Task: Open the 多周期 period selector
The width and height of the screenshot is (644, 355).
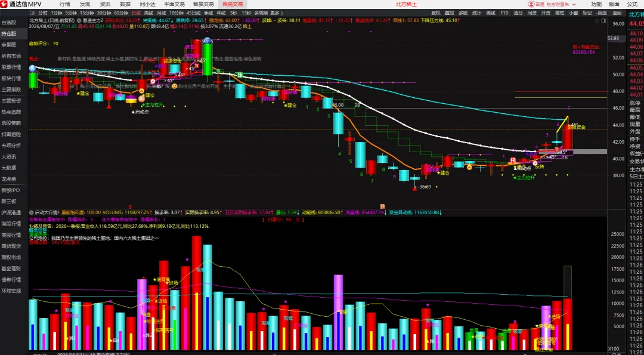Action: click(261, 13)
